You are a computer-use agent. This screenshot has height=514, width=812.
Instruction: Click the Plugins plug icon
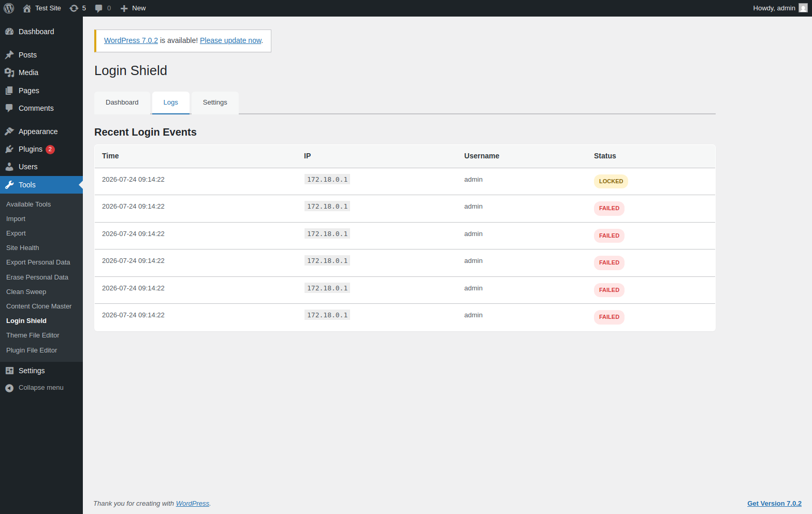point(9,149)
